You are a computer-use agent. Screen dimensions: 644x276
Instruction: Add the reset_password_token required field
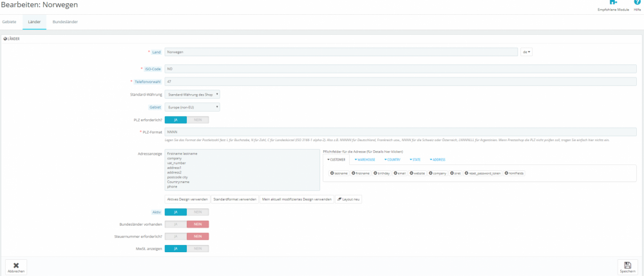point(483,173)
